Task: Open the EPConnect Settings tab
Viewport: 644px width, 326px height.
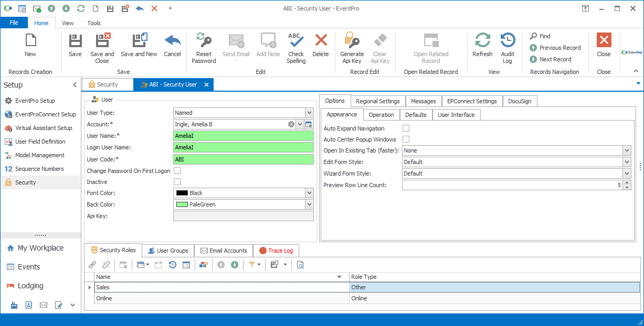Action: (x=472, y=101)
